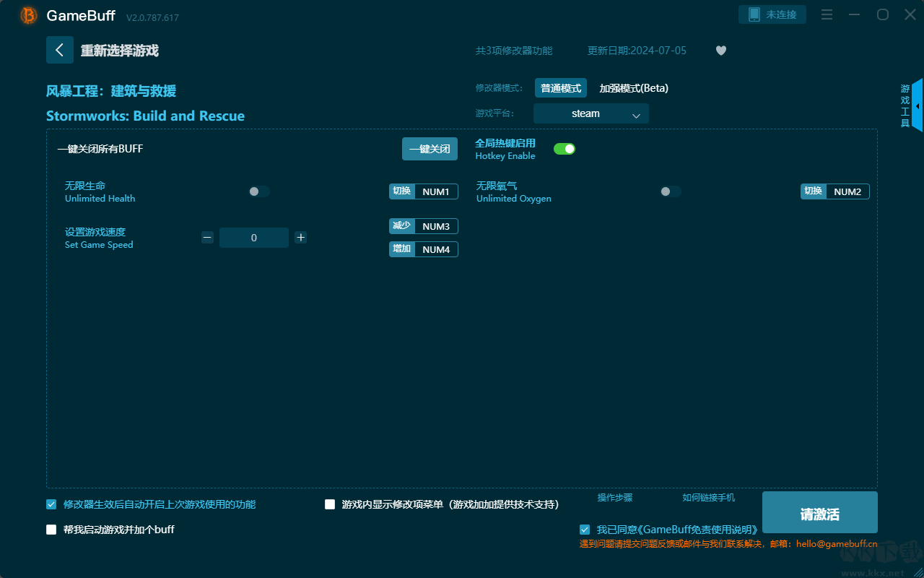
Task: Check the 游戏内显示修改项菜单 checkbox
Action: click(x=330, y=504)
